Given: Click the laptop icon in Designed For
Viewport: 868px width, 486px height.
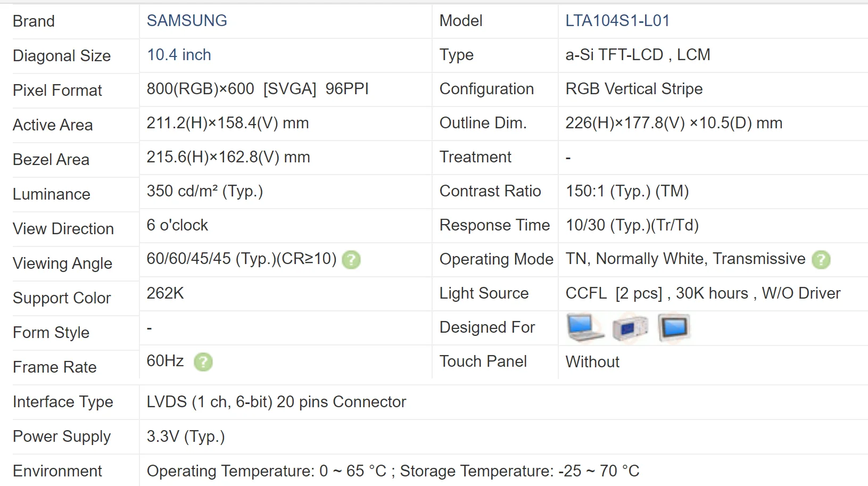Looking at the screenshot, I should (x=585, y=327).
